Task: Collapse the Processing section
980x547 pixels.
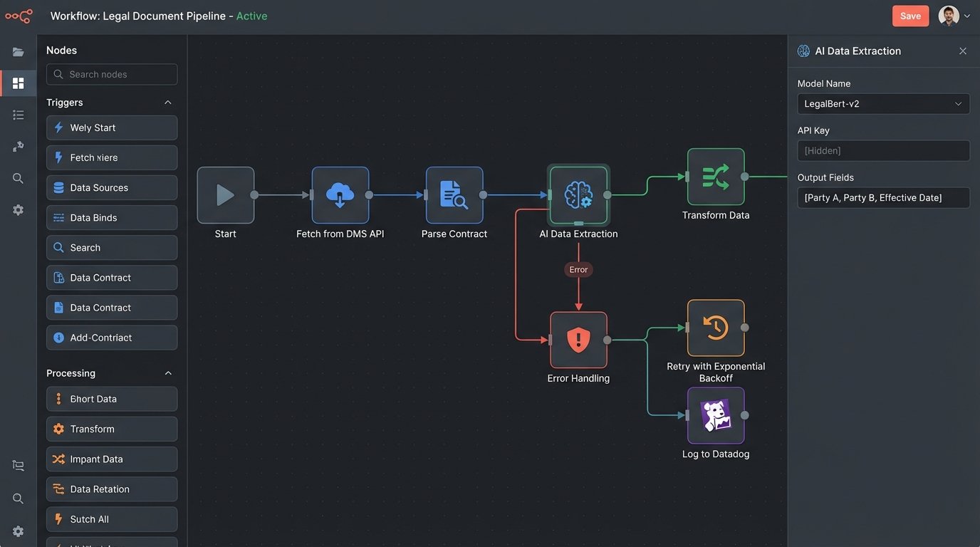Action: click(168, 373)
